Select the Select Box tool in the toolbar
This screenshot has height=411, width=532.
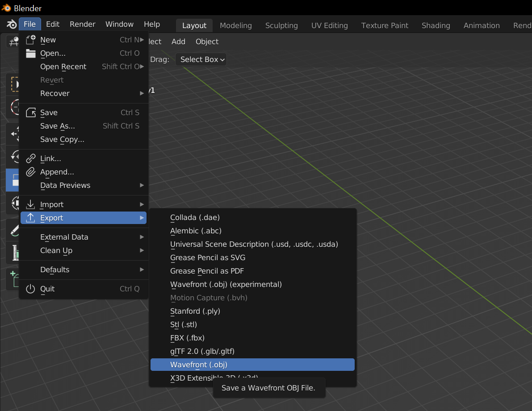click(x=13, y=84)
